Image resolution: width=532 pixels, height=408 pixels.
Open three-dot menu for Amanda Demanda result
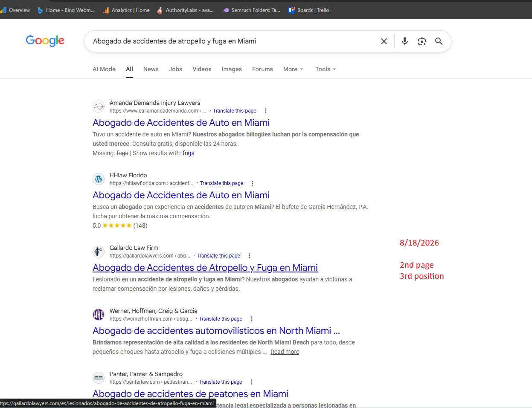(x=266, y=111)
